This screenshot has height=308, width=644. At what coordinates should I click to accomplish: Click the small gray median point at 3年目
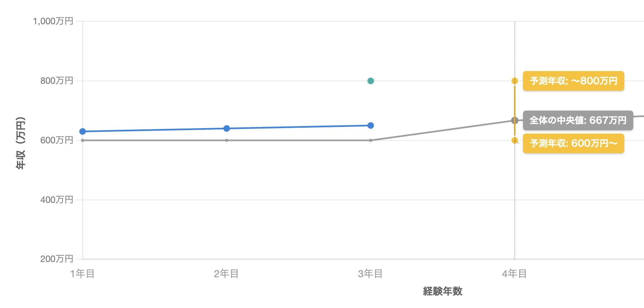click(x=371, y=140)
